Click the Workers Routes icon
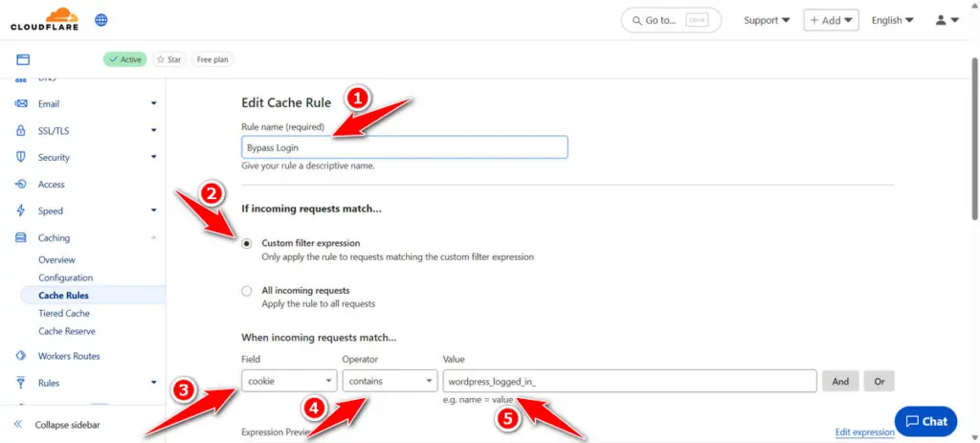Image resolution: width=980 pixels, height=443 pixels. pos(20,356)
